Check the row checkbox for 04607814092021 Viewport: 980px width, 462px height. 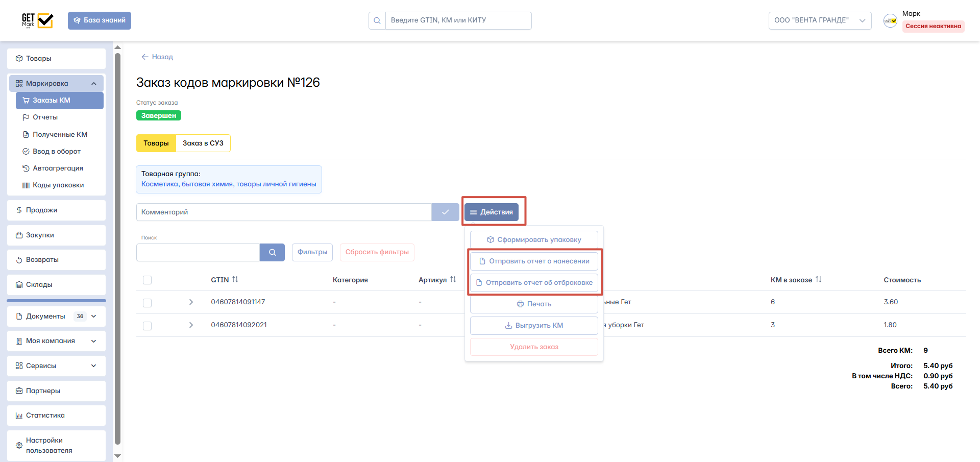point(148,326)
